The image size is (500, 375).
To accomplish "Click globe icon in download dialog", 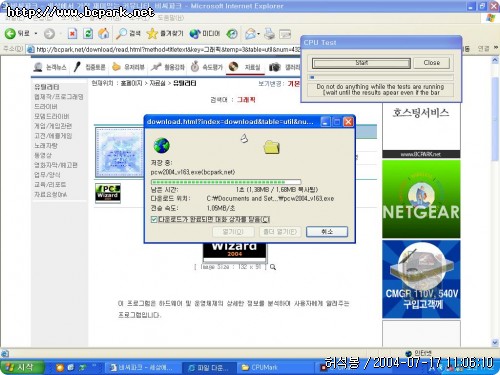I will [162, 146].
